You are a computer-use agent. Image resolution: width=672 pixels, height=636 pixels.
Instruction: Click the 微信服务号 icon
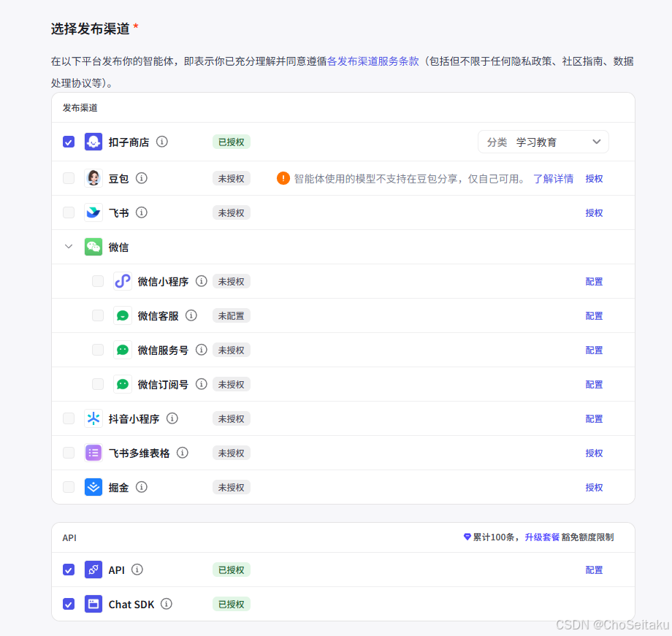(x=123, y=350)
